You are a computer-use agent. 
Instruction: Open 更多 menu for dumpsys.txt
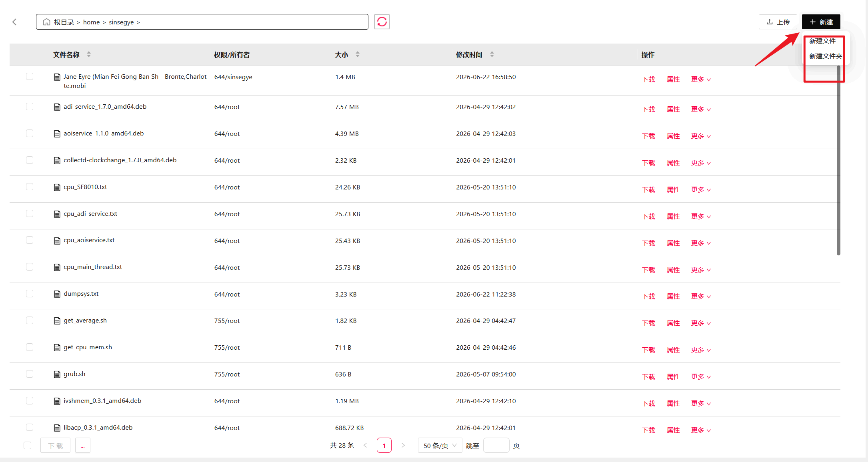701,296
